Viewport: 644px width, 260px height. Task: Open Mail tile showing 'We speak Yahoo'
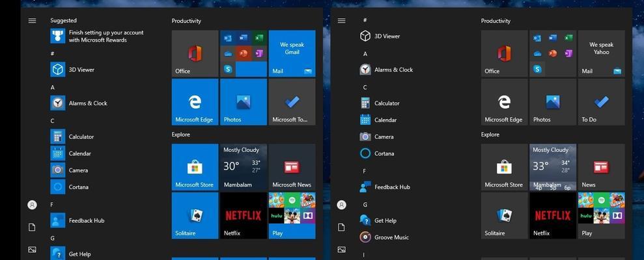(x=601, y=53)
